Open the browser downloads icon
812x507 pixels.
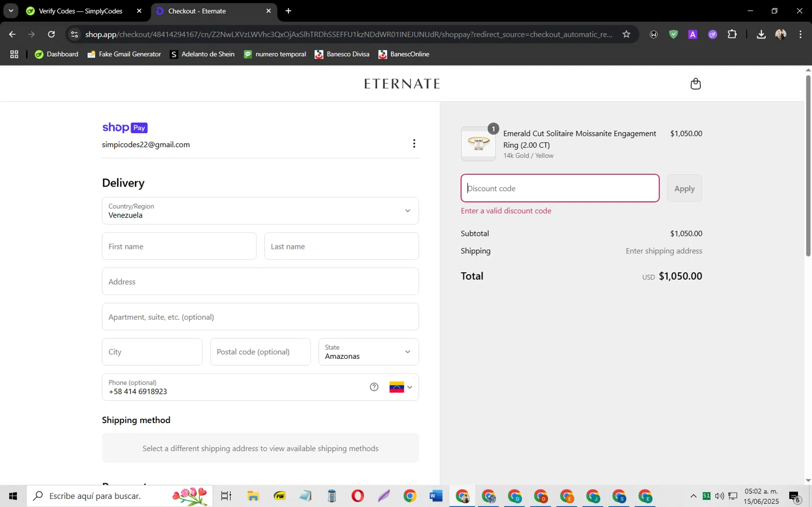tap(761, 34)
